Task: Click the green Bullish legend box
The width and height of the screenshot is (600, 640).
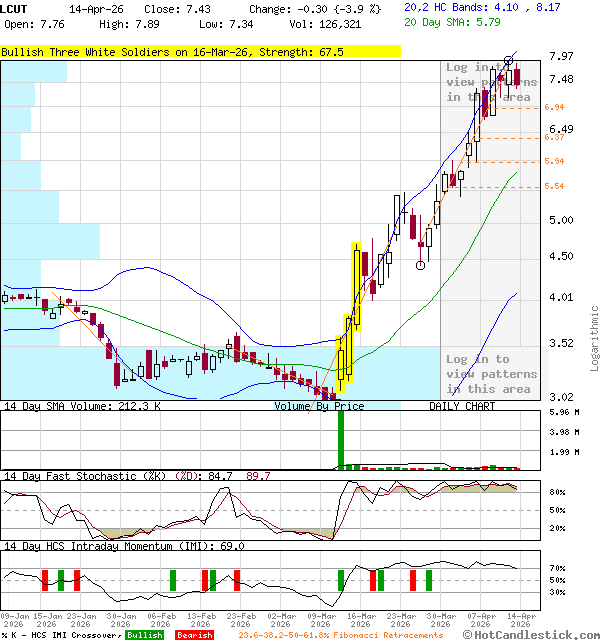Action: 145,635
